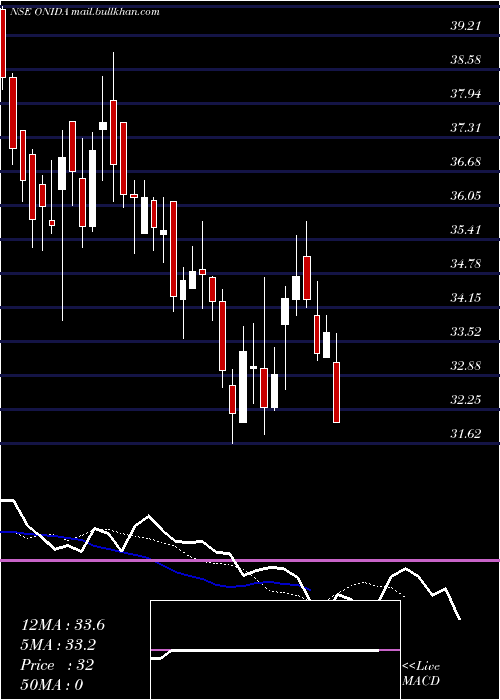Click the 39.21 price axis label

click(465, 26)
